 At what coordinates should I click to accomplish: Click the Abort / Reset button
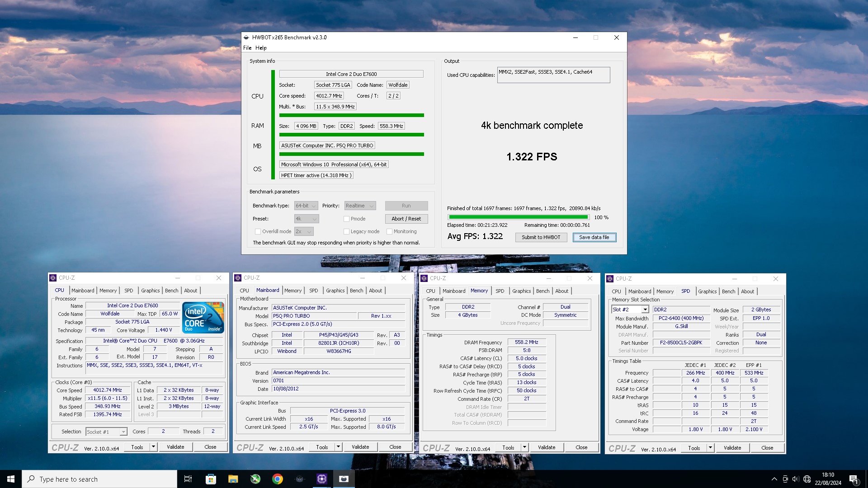click(406, 219)
